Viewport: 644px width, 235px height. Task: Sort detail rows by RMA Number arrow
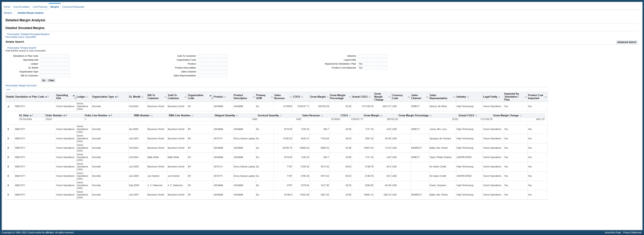coord(152,116)
